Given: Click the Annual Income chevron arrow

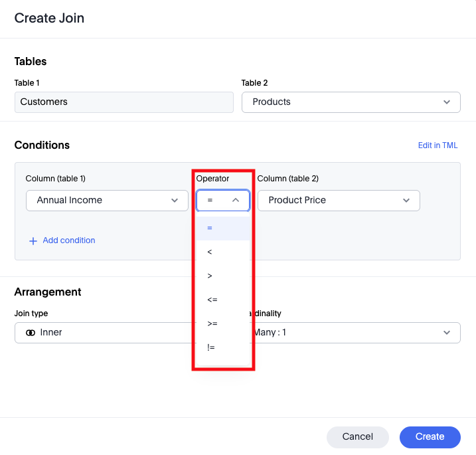Looking at the screenshot, I should click(x=175, y=200).
